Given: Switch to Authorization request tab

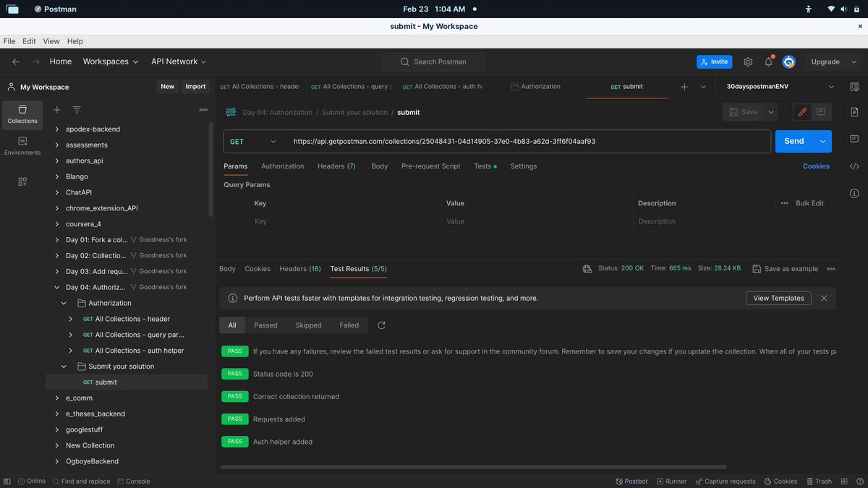Looking at the screenshot, I should click(x=282, y=166).
